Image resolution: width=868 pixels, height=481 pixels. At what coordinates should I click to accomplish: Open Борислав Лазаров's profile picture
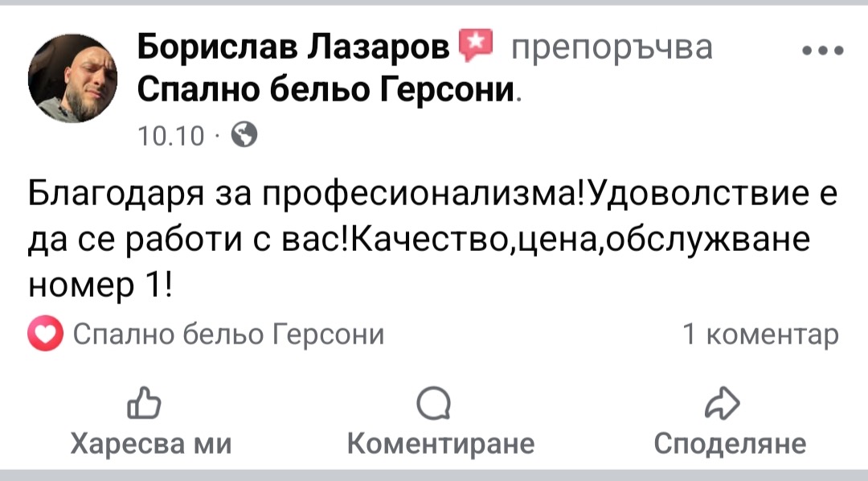[x=72, y=79]
